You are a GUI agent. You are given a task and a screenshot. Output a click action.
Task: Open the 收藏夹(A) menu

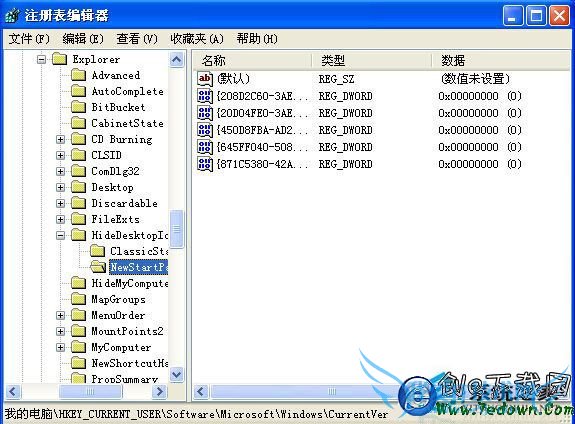pyautogui.click(x=197, y=39)
